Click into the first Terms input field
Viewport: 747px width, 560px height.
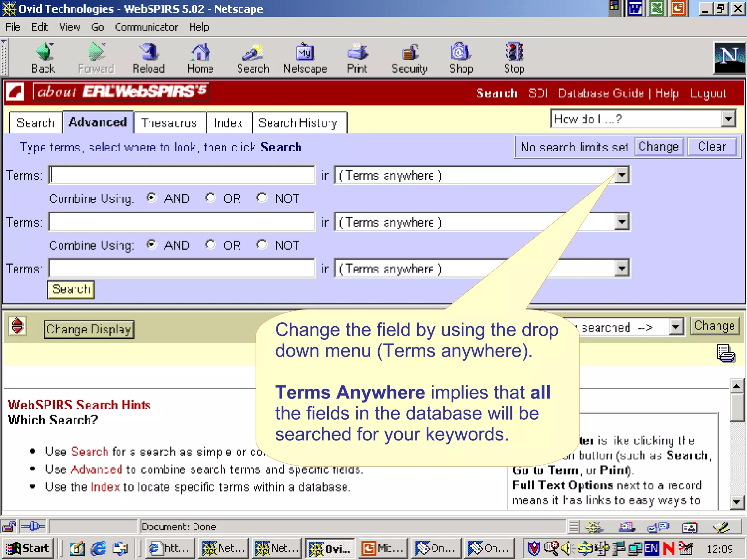(182, 175)
